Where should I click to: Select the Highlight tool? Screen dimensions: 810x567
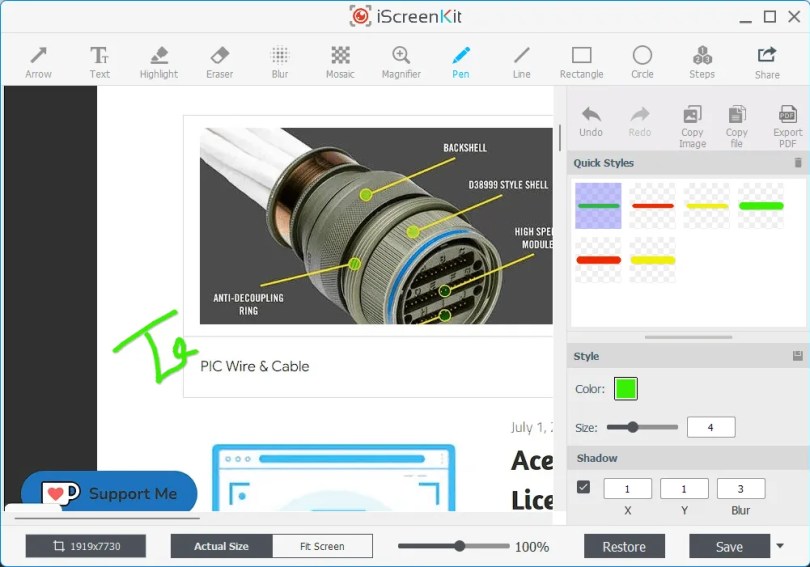tap(159, 62)
